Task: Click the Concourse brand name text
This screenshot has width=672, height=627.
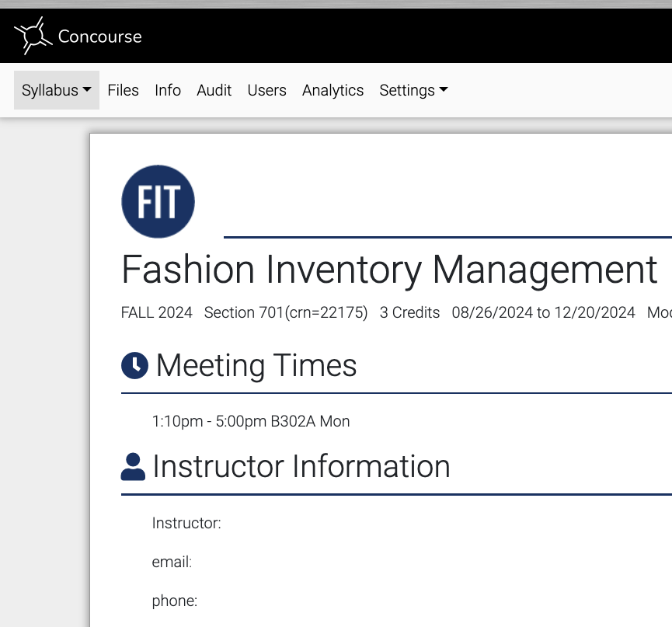Action: [x=100, y=37]
